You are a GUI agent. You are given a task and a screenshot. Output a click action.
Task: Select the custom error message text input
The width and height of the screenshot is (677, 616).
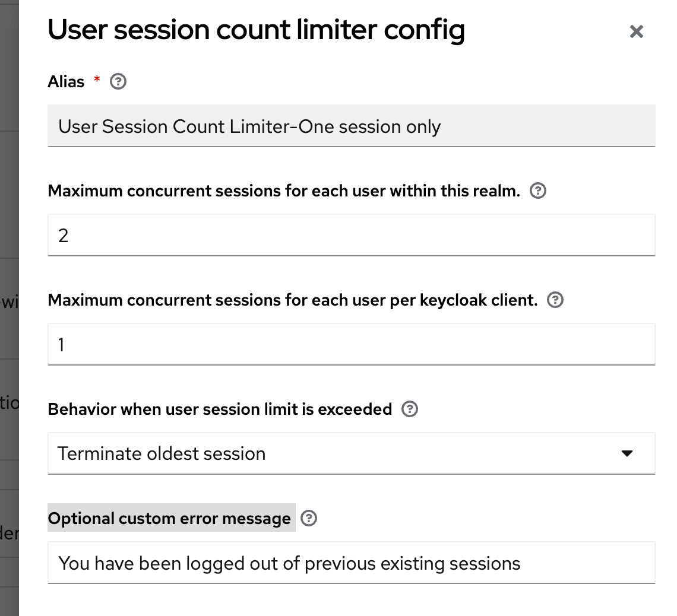point(351,563)
